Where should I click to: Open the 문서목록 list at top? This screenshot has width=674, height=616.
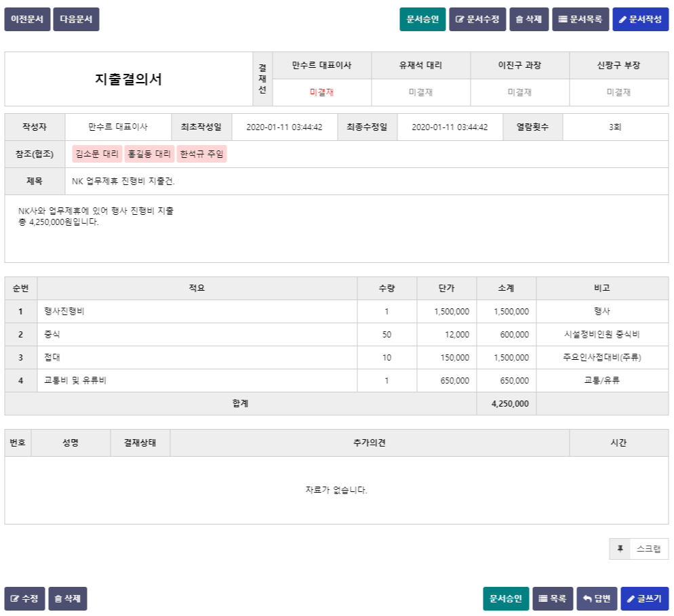click(580, 20)
